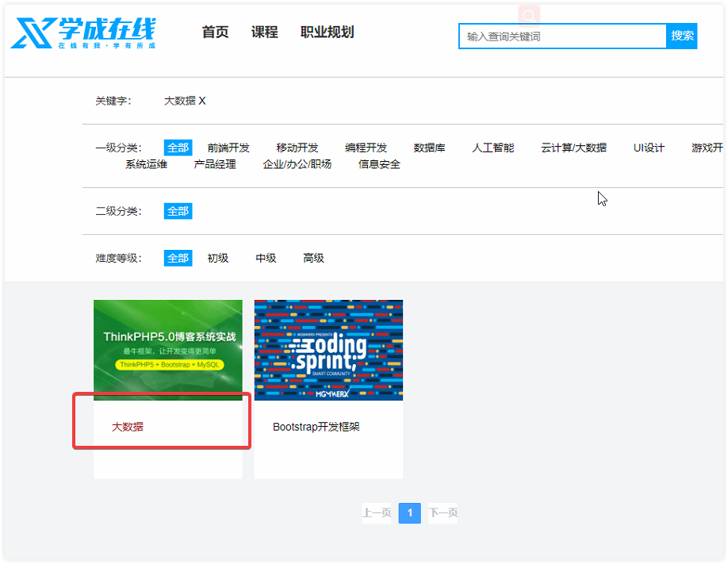
Task: Filter by 企业/办公/职场 category
Action: 297,164
